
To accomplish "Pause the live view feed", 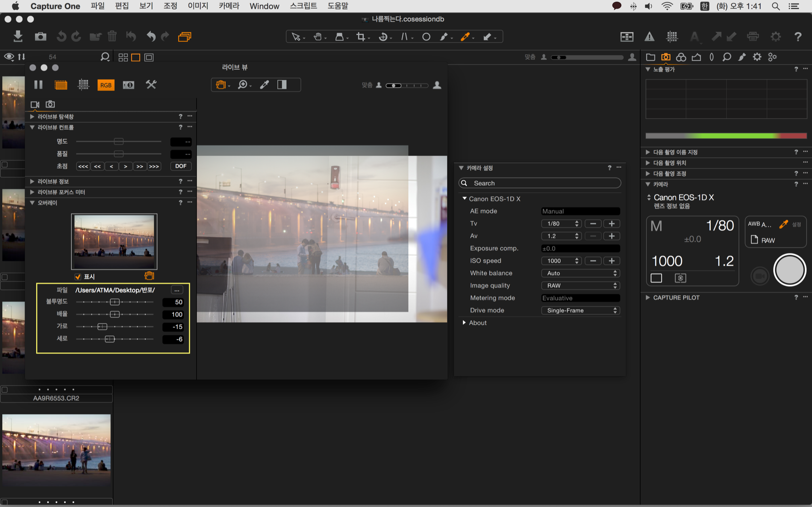I will (38, 85).
